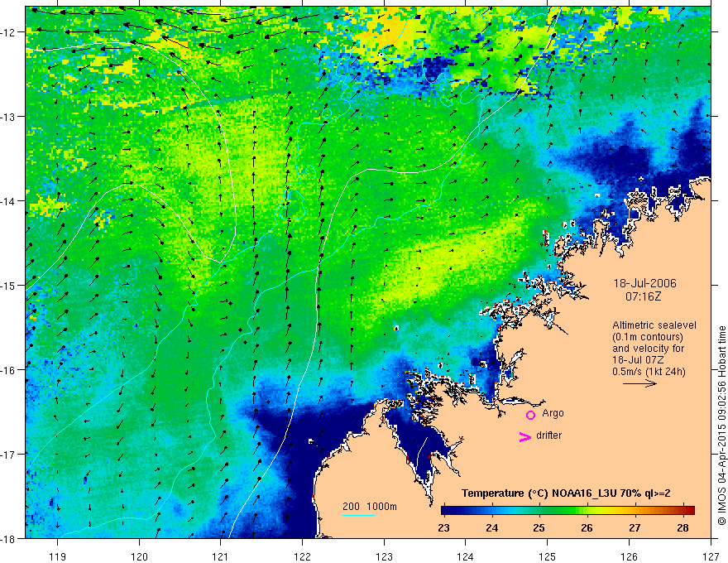Click color bar tick label 23

pos(444,528)
